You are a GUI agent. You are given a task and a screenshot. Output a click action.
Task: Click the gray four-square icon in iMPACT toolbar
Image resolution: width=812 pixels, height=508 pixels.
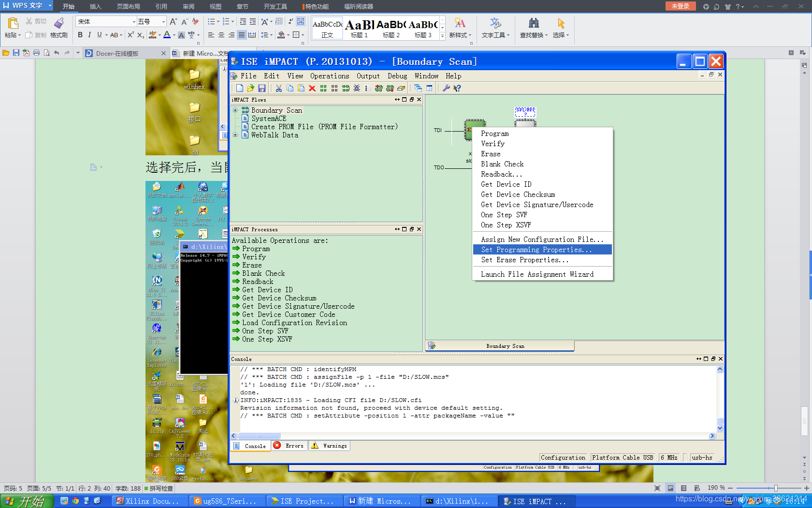click(334, 88)
